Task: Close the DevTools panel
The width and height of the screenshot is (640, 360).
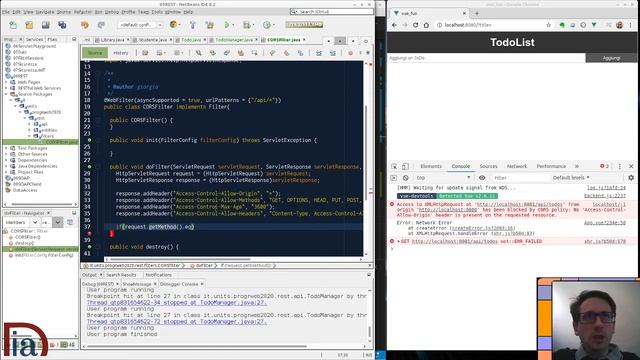Action: tap(631, 167)
